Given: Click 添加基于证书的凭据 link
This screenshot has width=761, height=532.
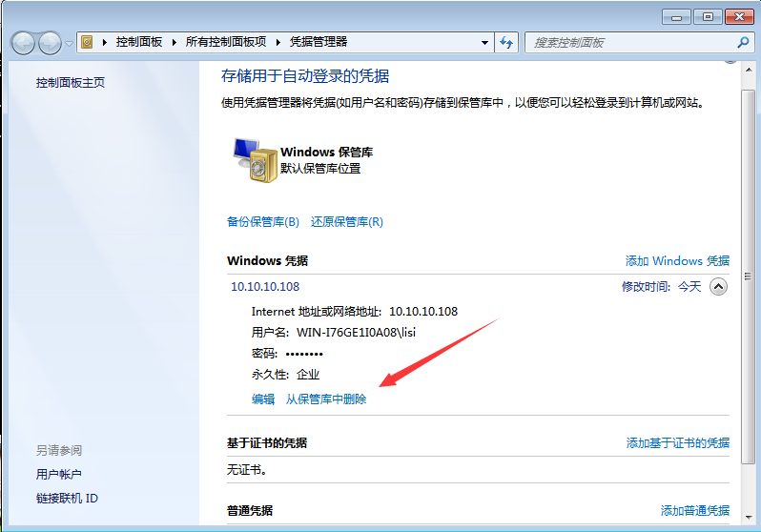Looking at the screenshot, I should point(677,443).
